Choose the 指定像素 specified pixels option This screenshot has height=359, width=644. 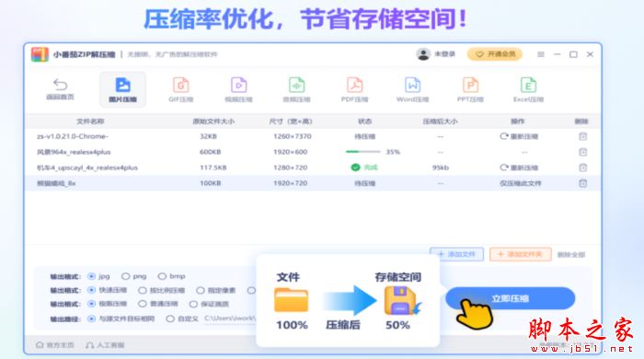200,290
